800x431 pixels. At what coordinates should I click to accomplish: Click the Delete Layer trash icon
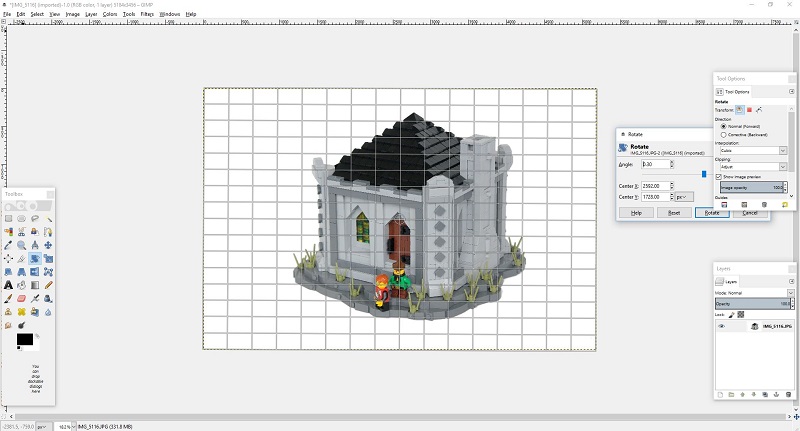(788, 395)
